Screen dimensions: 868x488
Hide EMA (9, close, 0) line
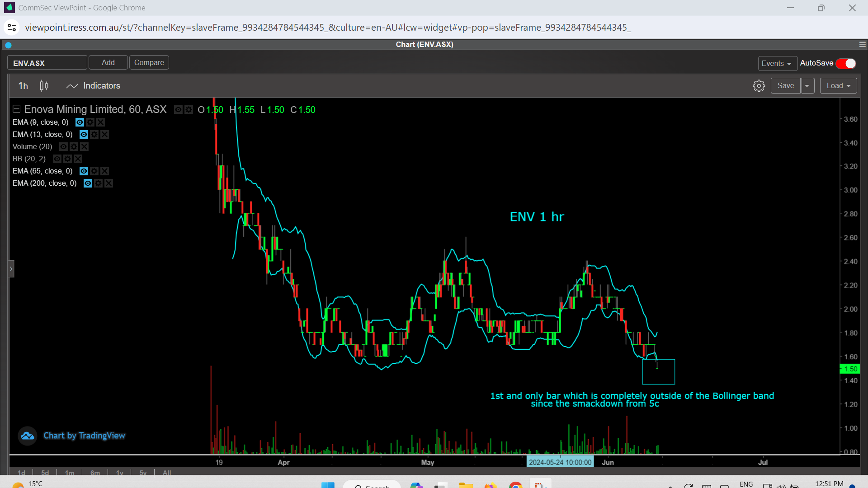pos(80,122)
